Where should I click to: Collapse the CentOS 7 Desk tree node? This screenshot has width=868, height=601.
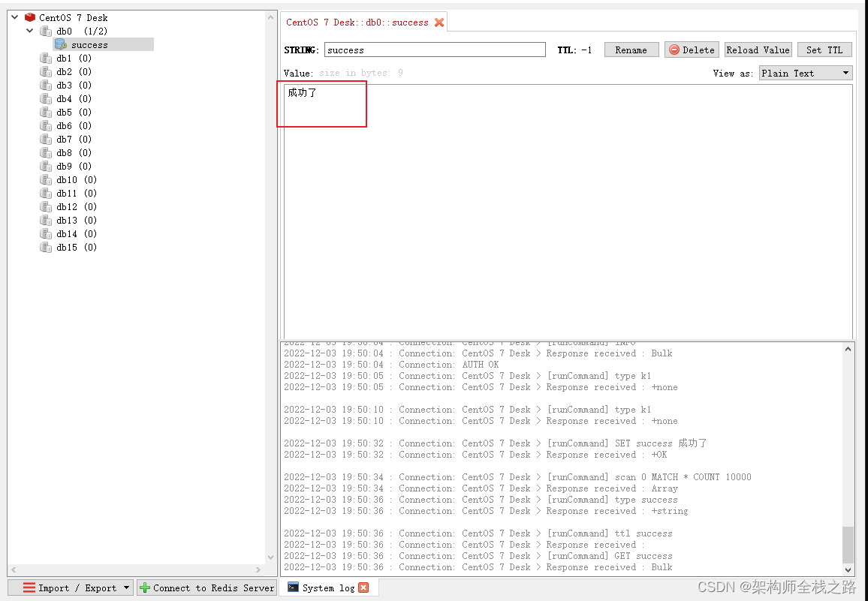[14, 17]
